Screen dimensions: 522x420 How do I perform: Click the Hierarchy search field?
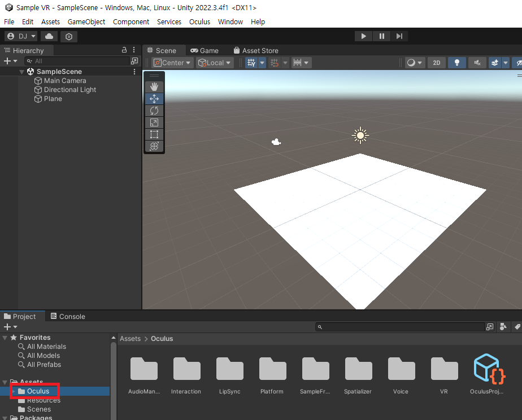pos(77,61)
